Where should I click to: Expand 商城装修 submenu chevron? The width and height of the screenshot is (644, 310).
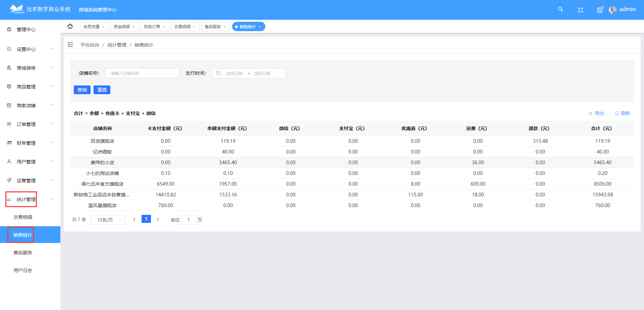click(x=52, y=67)
